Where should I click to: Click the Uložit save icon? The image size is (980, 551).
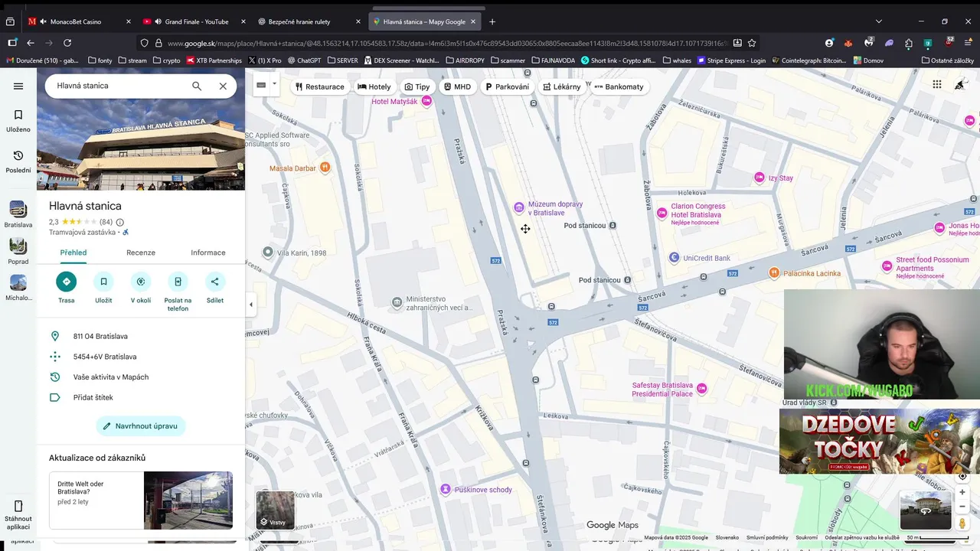click(x=103, y=282)
